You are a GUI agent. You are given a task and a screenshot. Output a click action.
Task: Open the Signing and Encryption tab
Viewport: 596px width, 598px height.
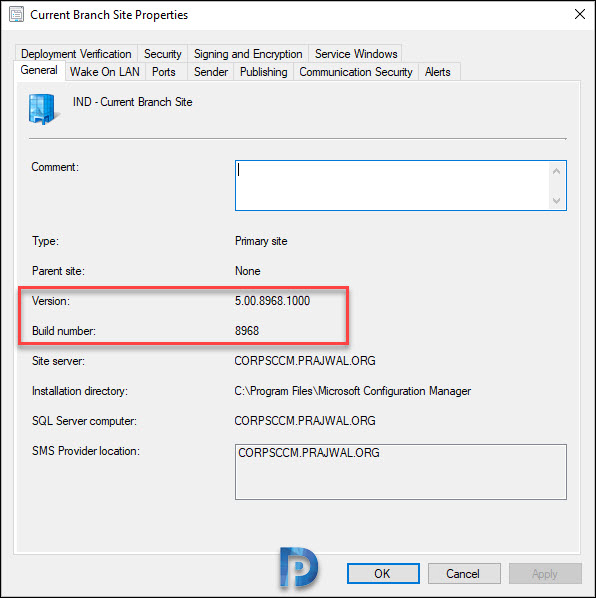tap(248, 54)
